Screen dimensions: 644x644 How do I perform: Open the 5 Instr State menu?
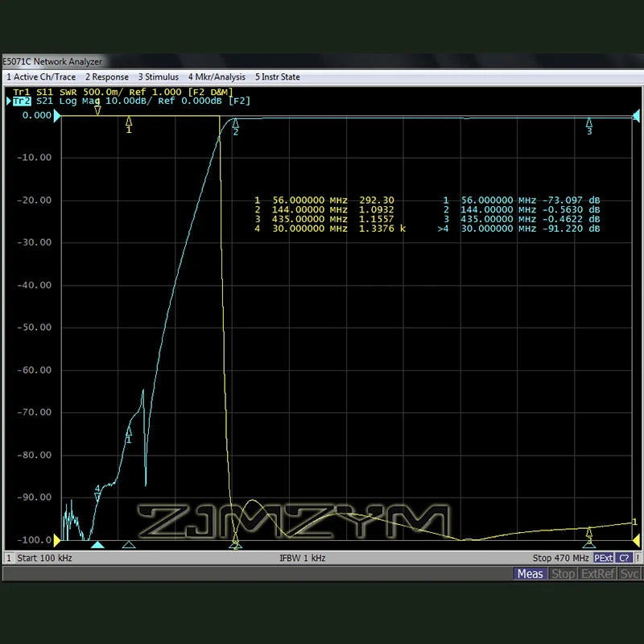pyautogui.click(x=277, y=76)
